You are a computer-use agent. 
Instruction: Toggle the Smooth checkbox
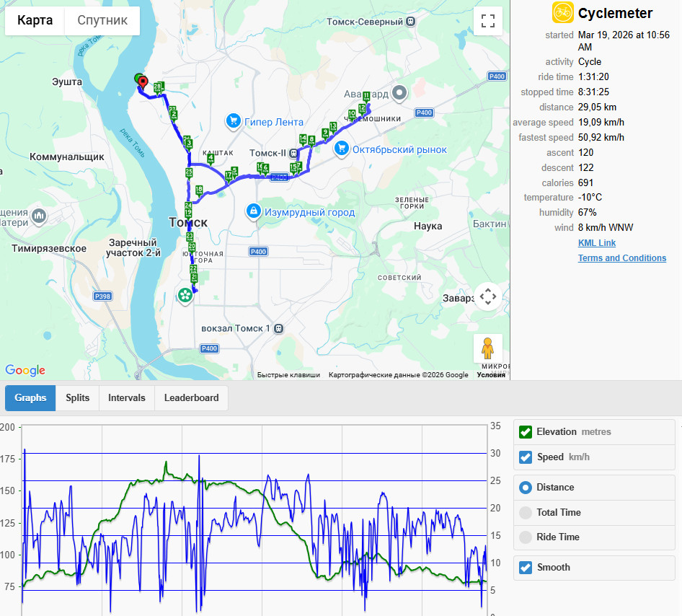coord(526,568)
